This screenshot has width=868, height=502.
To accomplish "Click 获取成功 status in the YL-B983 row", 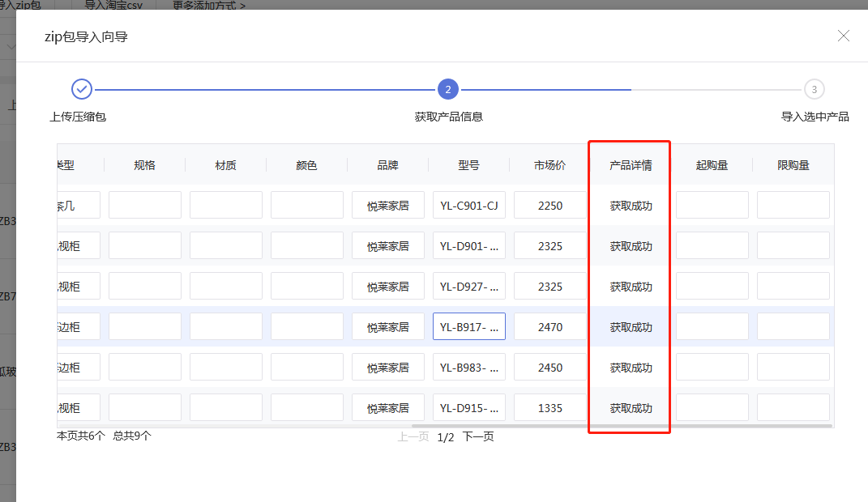I will click(x=631, y=368).
